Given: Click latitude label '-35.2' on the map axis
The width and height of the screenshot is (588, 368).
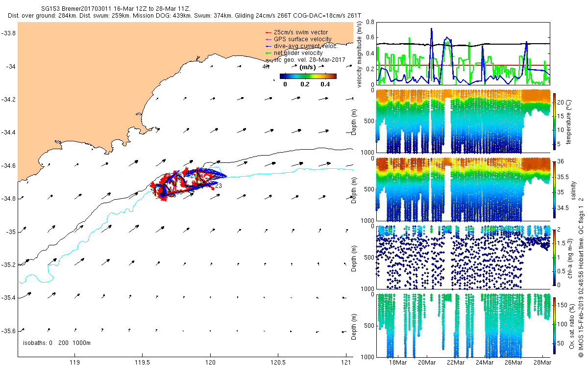Looking at the screenshot, I should tap(8, 265).
